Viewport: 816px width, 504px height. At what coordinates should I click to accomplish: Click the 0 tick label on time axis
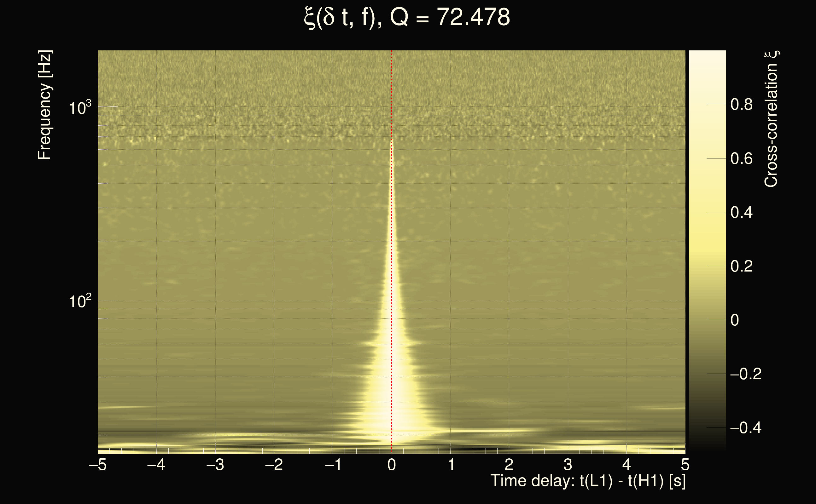point(392,465)
